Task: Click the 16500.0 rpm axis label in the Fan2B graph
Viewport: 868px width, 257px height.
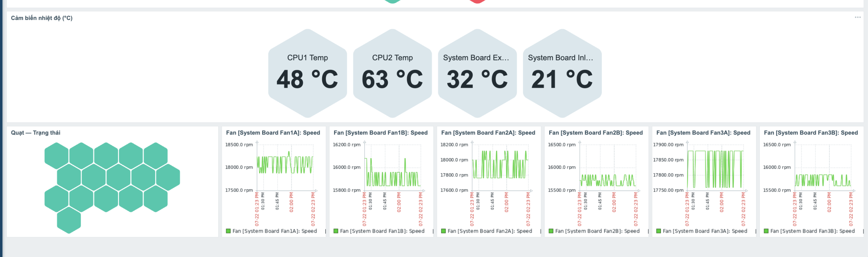Action: pyautogui.click(x=562, y=144)
